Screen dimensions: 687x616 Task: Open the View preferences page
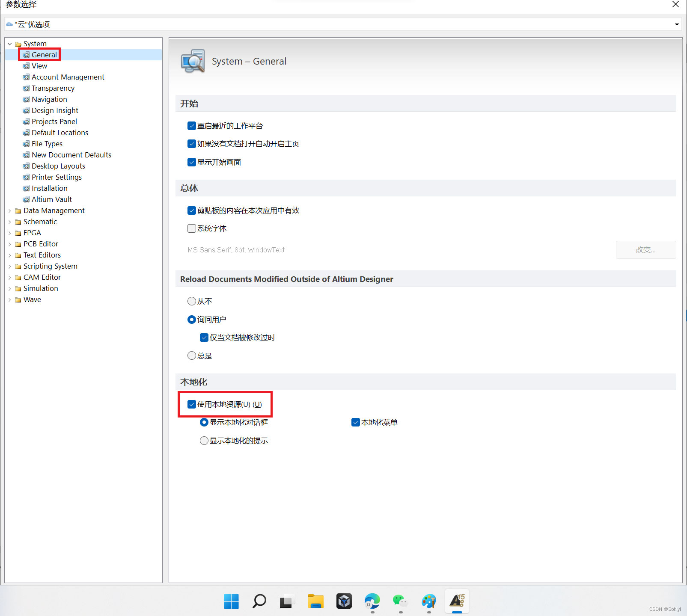39,66
